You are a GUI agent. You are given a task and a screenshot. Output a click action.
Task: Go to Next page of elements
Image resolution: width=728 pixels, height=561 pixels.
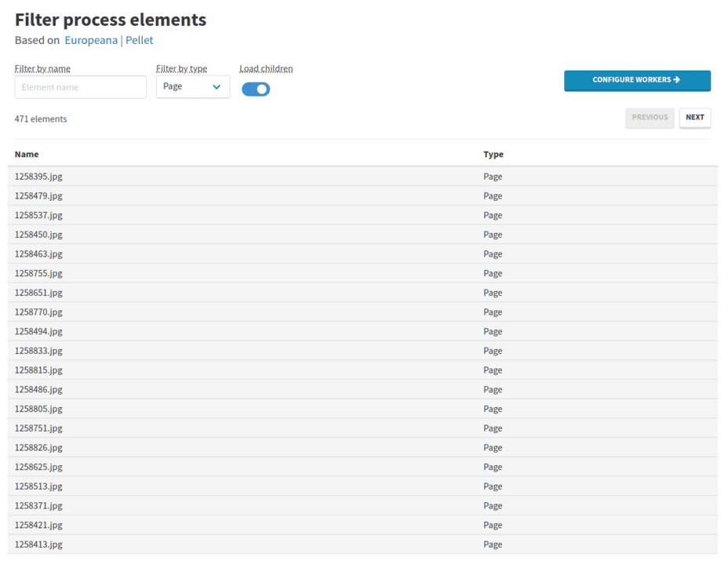[694, 118]
